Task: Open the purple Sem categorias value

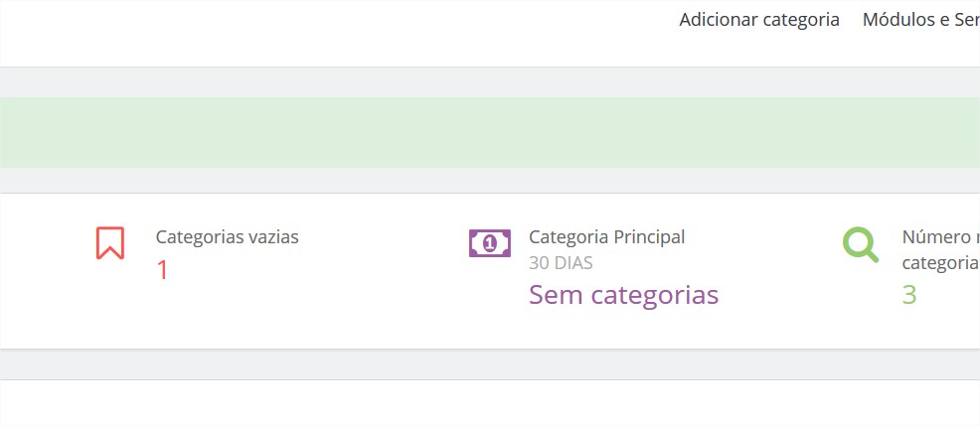Action: coord(623,295)
